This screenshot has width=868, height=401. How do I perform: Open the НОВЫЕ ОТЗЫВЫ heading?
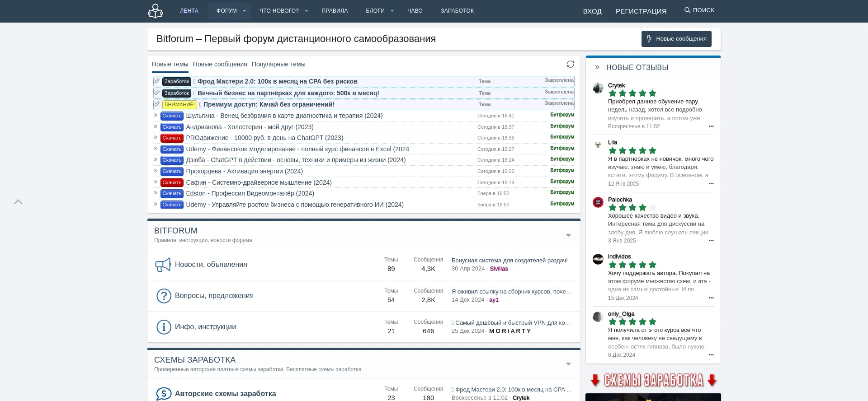637,67
